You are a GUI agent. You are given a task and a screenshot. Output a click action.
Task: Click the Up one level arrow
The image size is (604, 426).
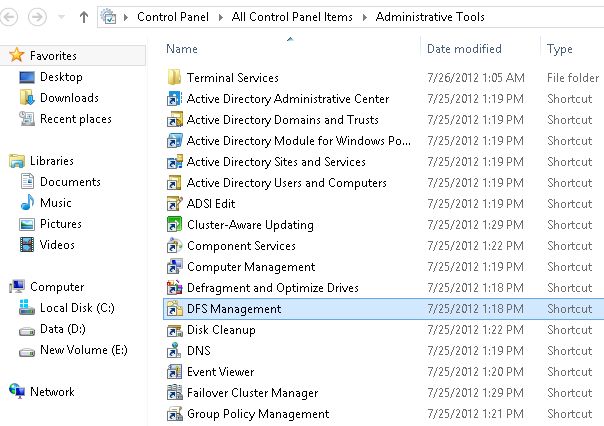click(83, 17)
